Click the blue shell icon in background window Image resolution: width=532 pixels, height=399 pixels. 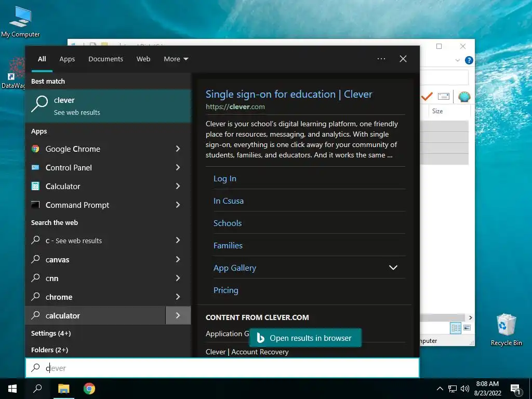tap(464, 97)
